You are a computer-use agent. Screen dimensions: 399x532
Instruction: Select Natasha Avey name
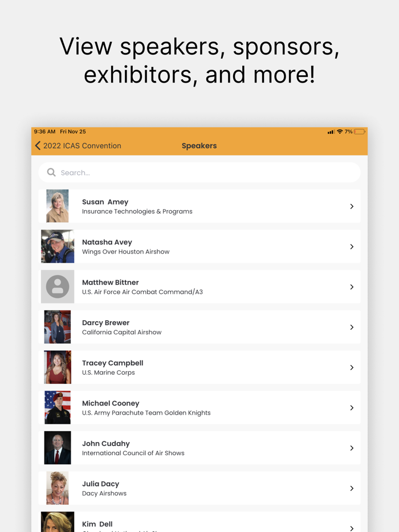(x=107, y=242)
